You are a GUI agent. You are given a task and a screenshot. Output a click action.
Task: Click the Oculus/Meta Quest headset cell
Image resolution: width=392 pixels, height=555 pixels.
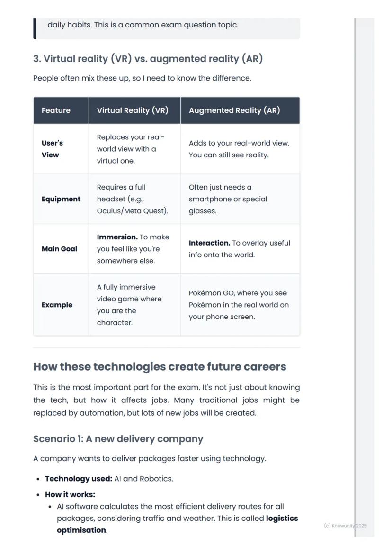tap(133, 199)
